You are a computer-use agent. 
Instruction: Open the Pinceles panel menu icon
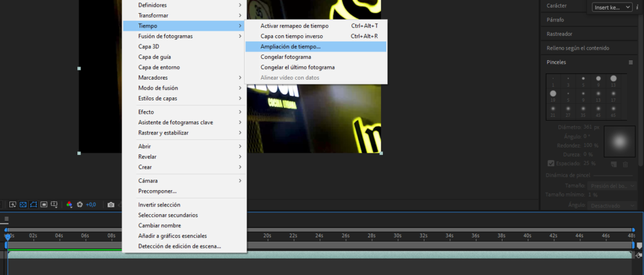coord(631,63)
